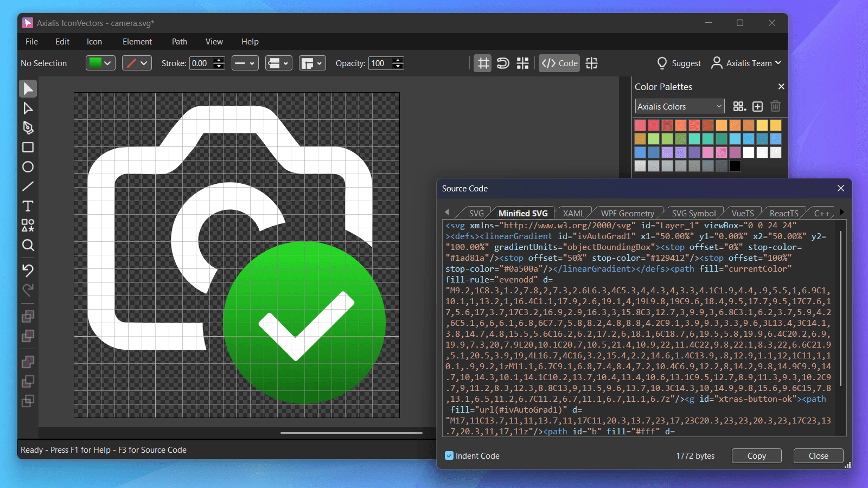Open the Icon menu

(94, 42)
